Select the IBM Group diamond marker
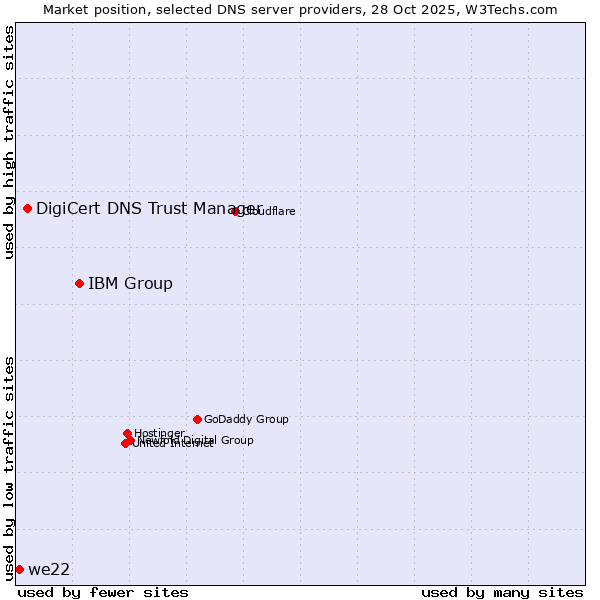This screenshot has width=600, height=600. 79,283
